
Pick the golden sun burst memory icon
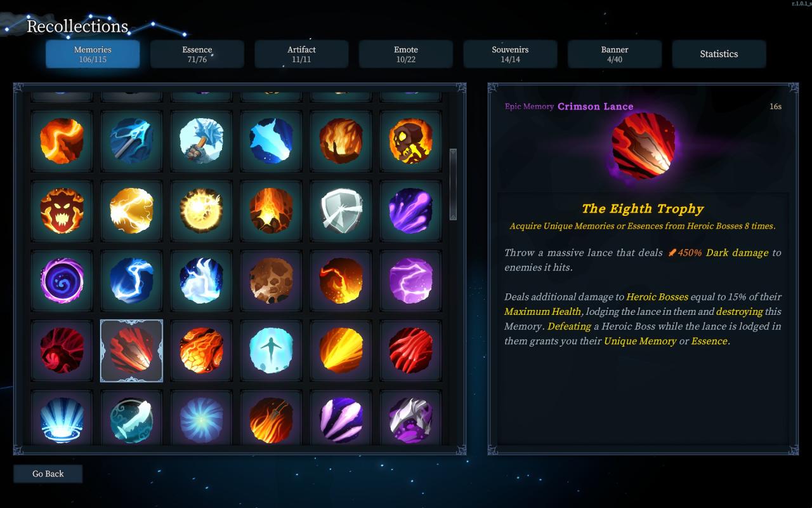[201, 211]
